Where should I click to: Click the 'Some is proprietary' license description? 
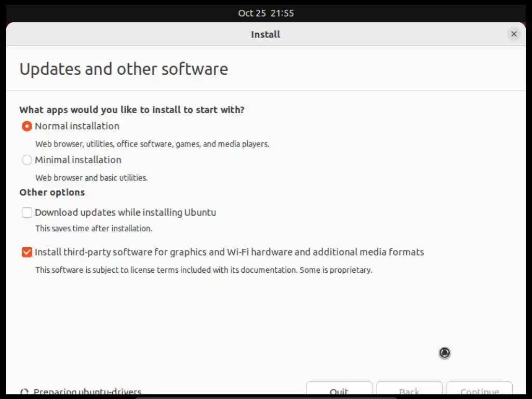click(204, 270)
